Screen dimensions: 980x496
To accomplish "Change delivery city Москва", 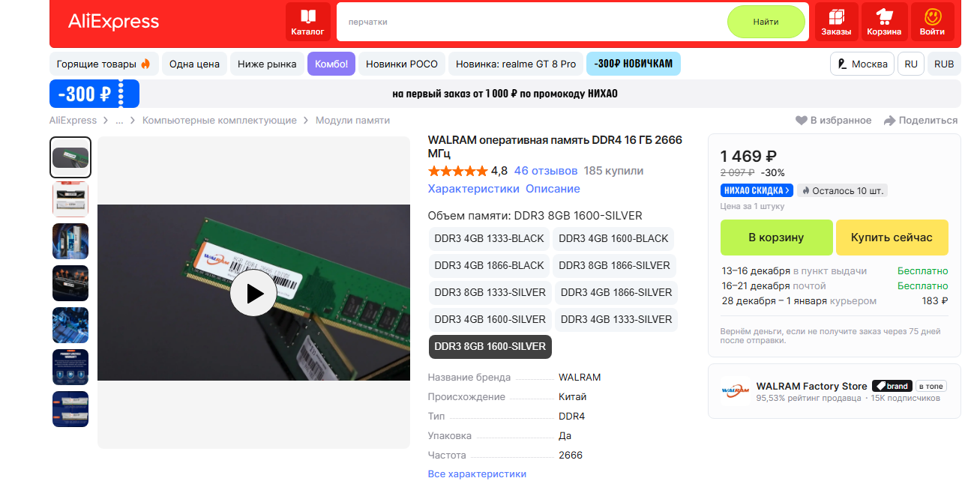I will 862,64.
